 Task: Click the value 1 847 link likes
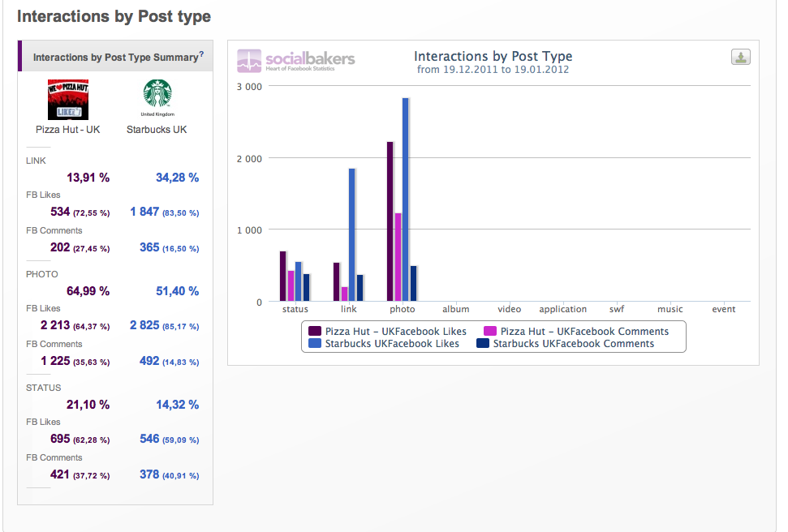(x=144, y=212)
